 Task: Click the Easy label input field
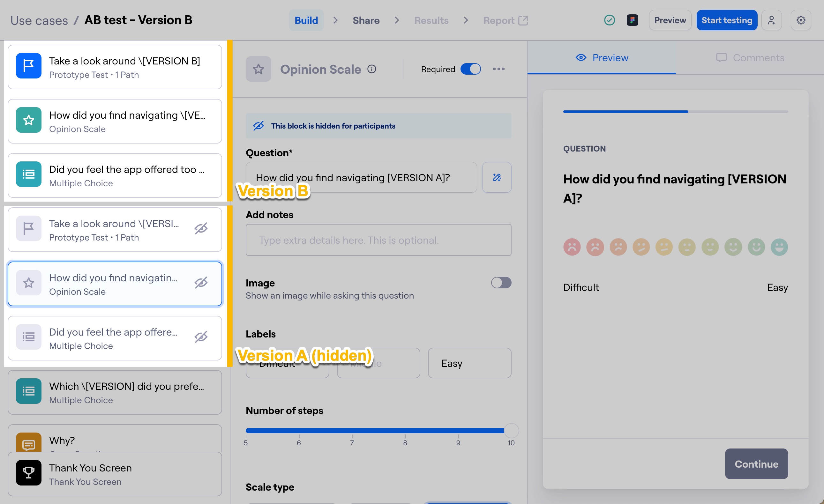469,363
